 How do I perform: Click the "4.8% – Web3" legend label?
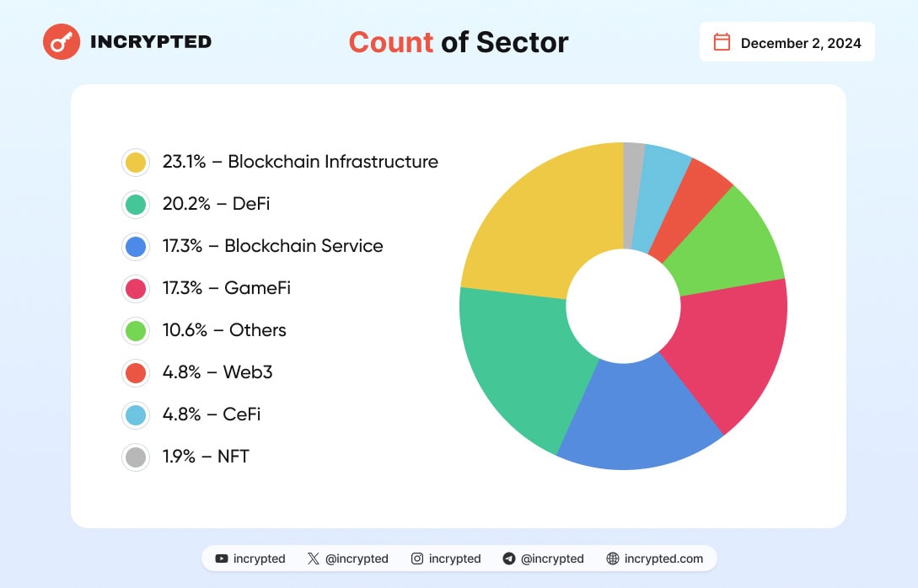pos(217,372)
